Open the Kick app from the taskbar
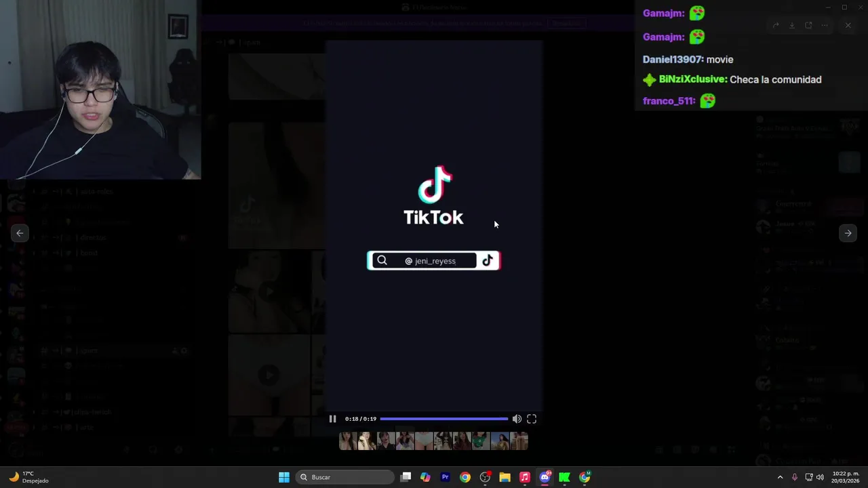This screenshot has height=488, width=868. tap(564, 477)
